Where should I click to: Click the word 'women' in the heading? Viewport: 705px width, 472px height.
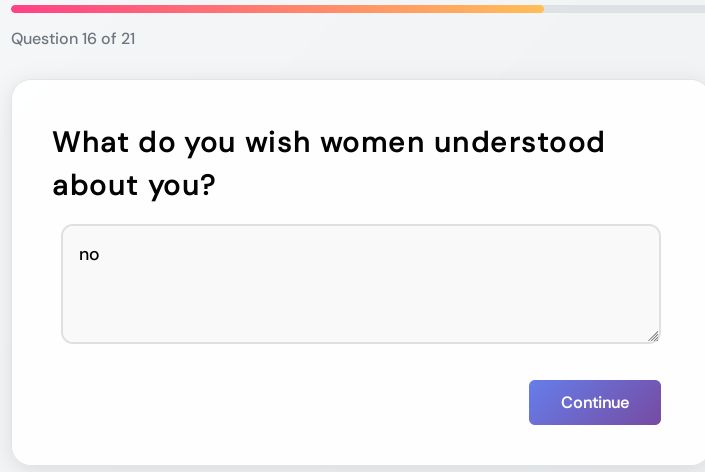[372, 142]
